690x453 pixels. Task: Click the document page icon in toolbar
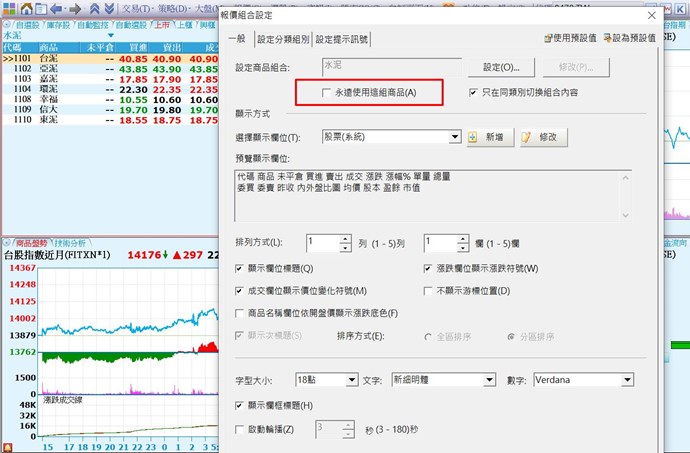(x=41, y=9)
